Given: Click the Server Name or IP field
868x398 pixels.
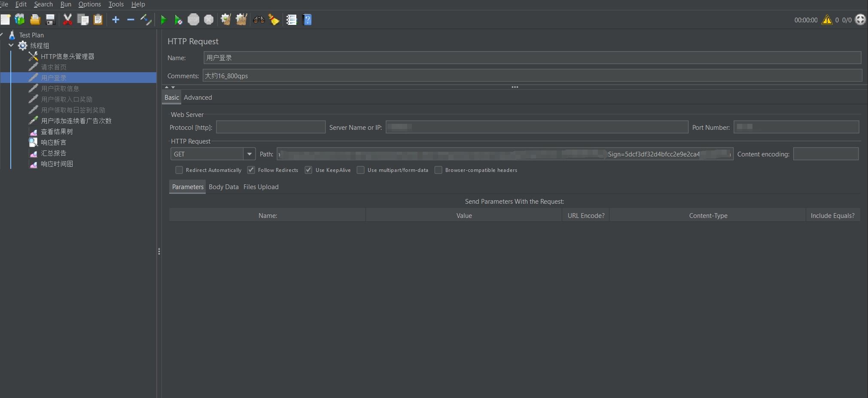Looking at the screenshot, I should coord(537,127).
